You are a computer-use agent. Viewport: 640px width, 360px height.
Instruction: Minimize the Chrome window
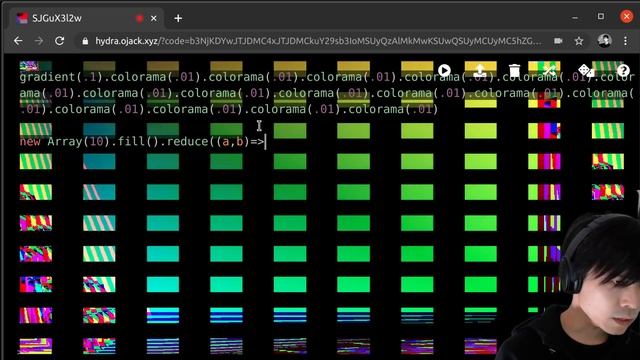point(575,18)
